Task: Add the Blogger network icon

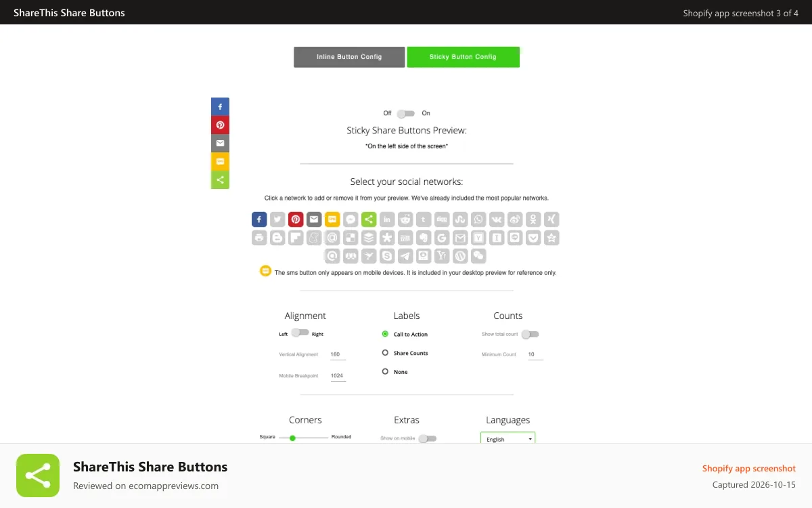Action: point(277,238)
